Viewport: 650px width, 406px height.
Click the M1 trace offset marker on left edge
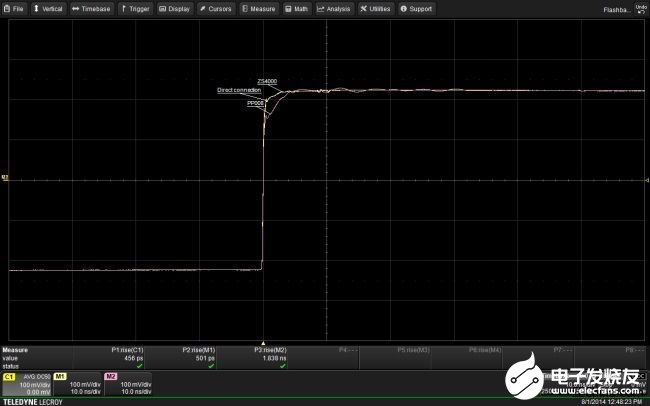coord(5,177)
